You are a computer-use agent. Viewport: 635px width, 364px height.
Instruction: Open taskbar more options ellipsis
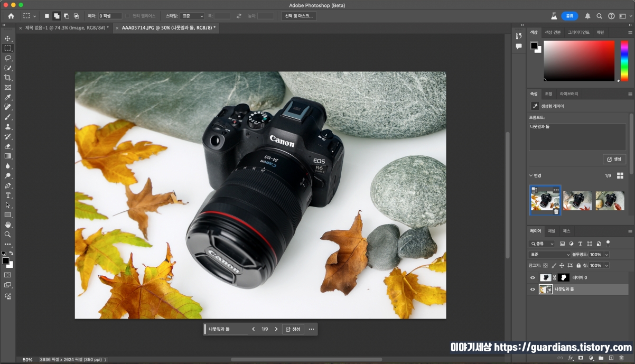pyautogui.click(x=311, y=329)
